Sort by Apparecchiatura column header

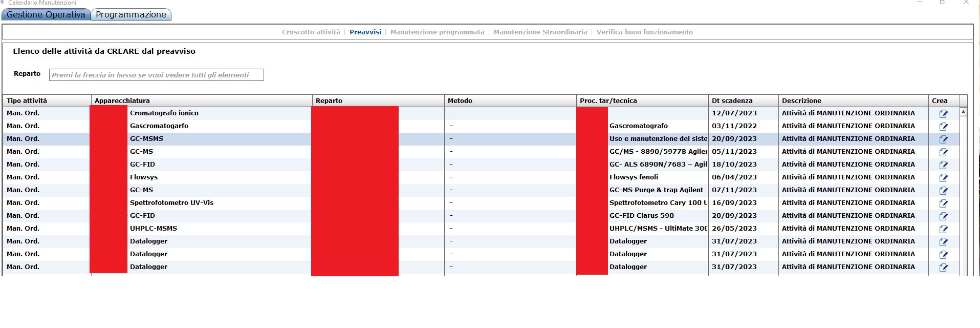point(202,100)
